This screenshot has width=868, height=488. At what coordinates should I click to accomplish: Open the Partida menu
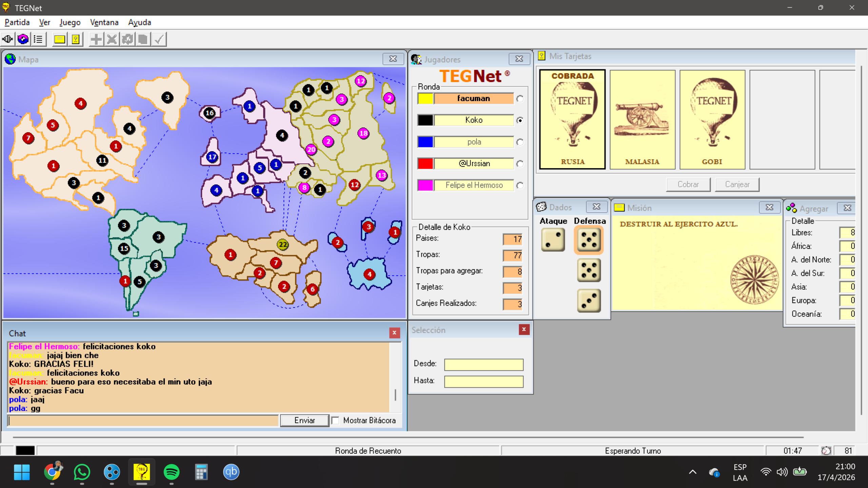point(17,22)
